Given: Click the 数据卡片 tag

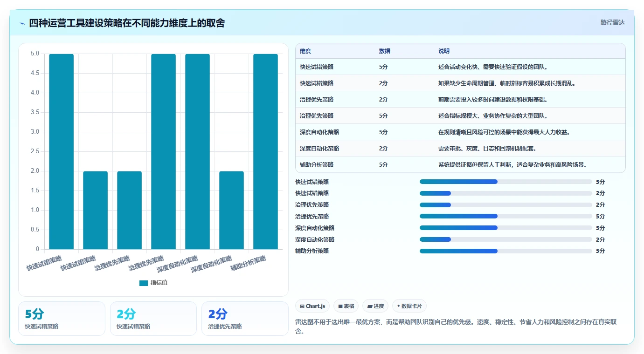Looking at the screenshot, I should (x=409, y=306).
